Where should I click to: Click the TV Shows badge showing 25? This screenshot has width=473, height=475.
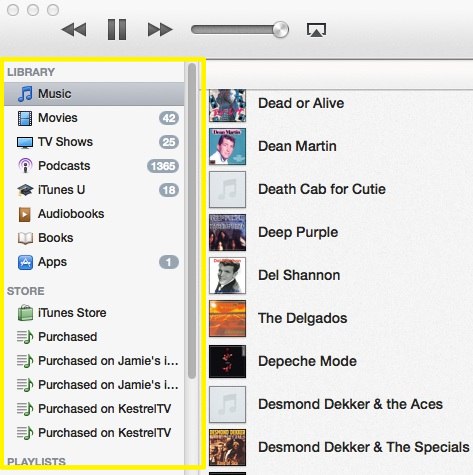[x=169, y=142]
